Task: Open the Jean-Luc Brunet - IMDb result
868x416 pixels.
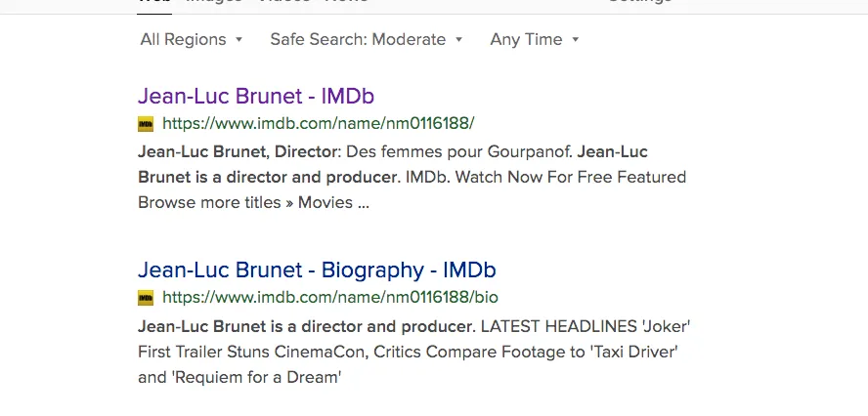Action: pos(256,97)
